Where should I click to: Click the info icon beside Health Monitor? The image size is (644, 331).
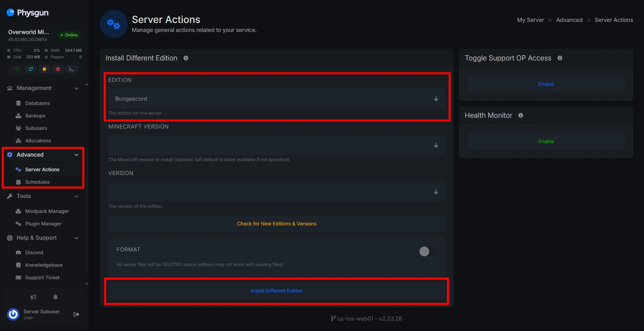(520, 115)
